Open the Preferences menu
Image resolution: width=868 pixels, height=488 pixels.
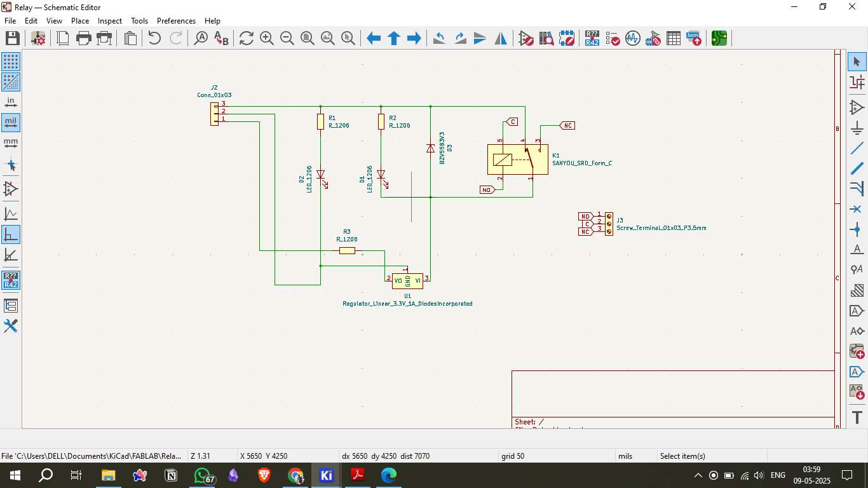(177, 20)
